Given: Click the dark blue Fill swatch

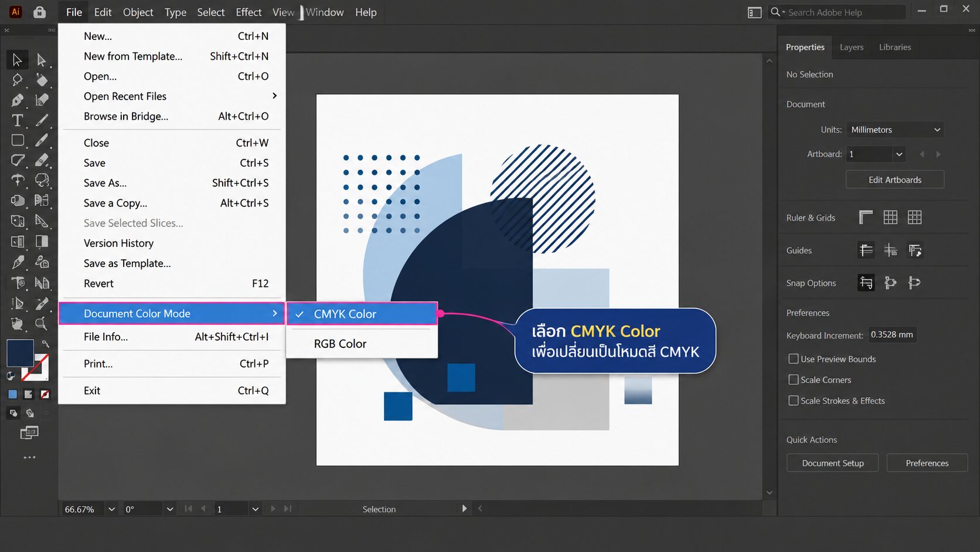Looking at the screenshot, I should tap(19, 353).
